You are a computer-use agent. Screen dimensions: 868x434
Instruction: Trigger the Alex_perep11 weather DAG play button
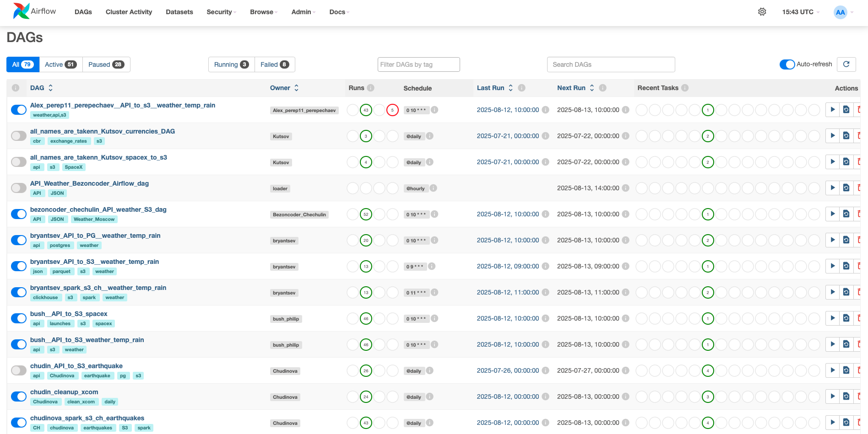(x=833, y=110)
